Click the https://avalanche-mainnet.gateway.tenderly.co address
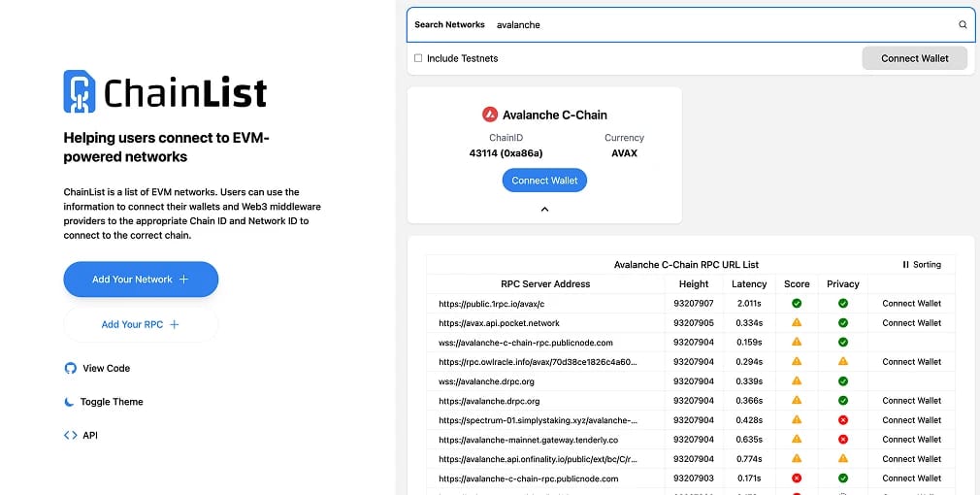980x495 pixels. tap(528, 440)
